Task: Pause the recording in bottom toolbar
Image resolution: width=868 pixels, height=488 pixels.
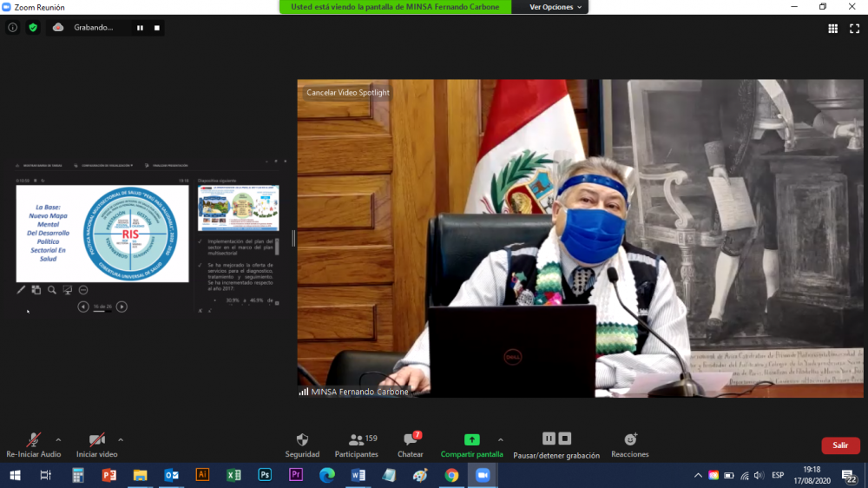Action: point(549,439)
